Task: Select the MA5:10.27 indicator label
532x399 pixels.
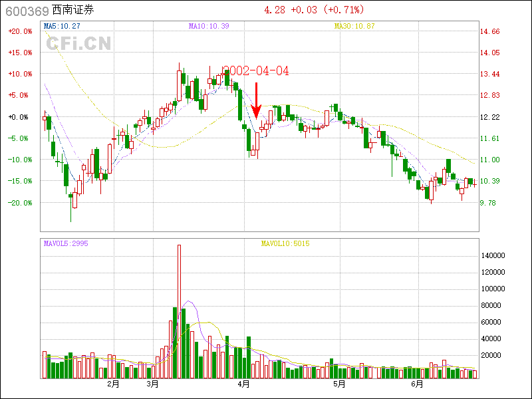Action: (62, 26)
